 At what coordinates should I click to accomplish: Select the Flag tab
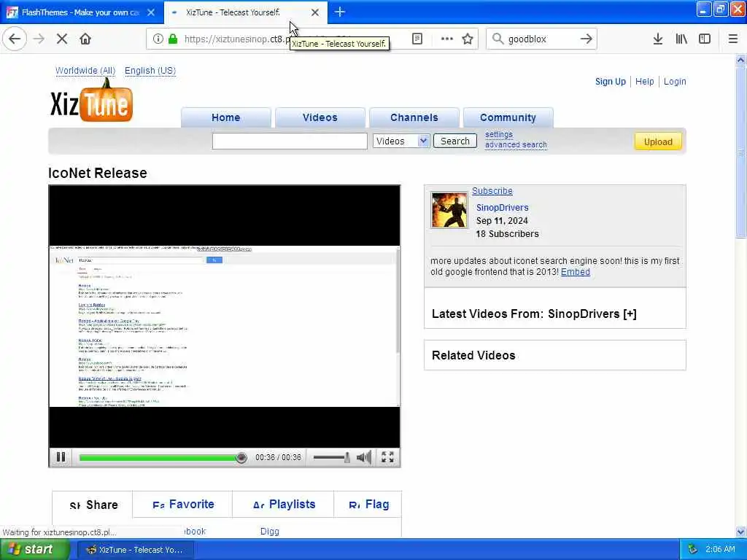[368, 505]
